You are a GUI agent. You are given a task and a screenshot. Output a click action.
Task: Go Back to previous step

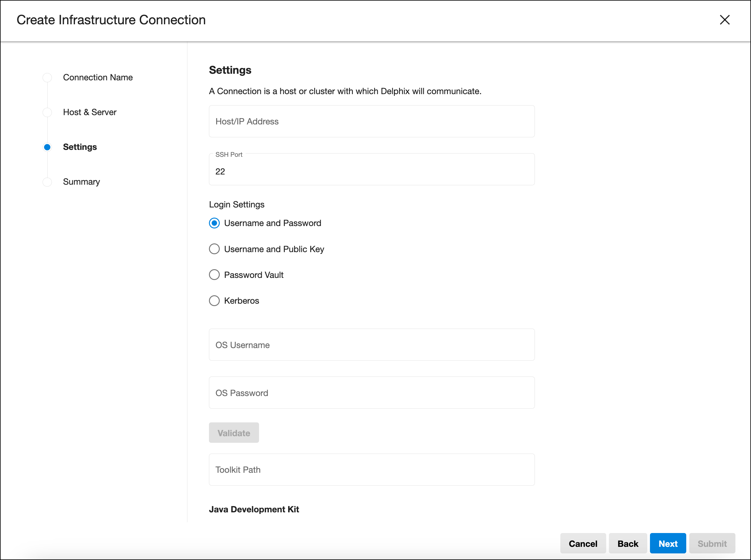click(628, 544)
